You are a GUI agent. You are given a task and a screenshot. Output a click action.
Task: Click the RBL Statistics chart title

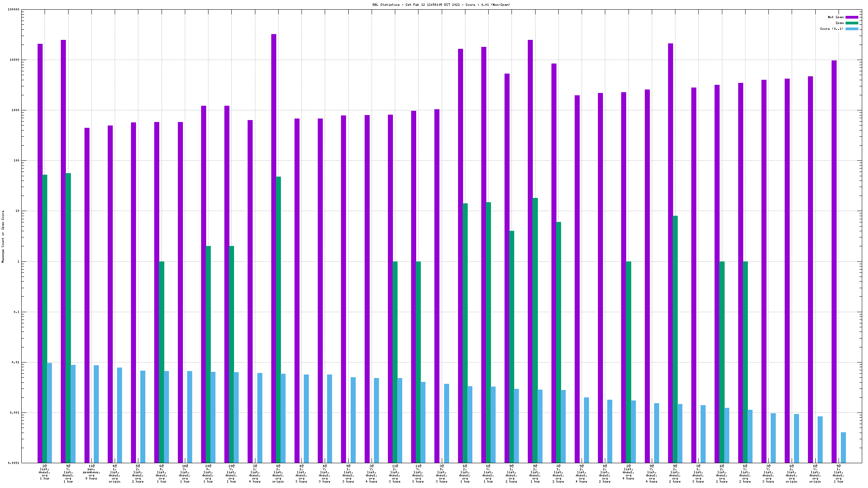tap(441, 5)
